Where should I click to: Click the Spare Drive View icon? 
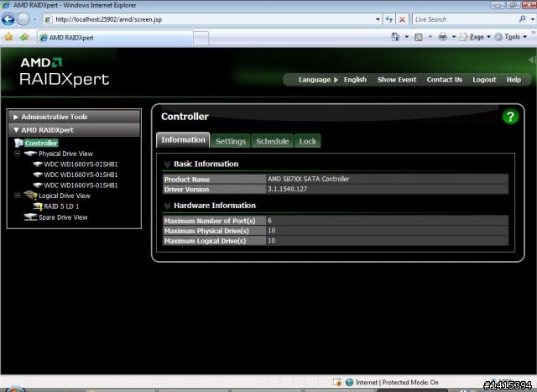click(30, 217)
